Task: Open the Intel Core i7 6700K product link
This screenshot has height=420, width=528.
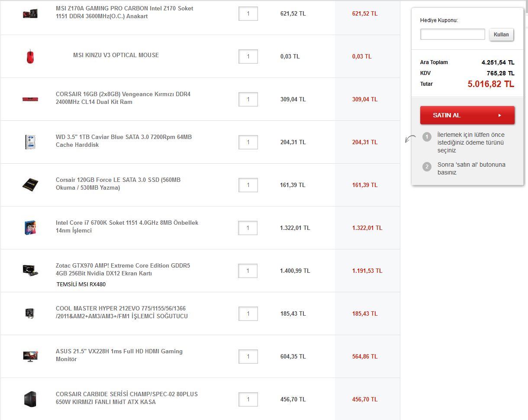Action: click(127, 226)
